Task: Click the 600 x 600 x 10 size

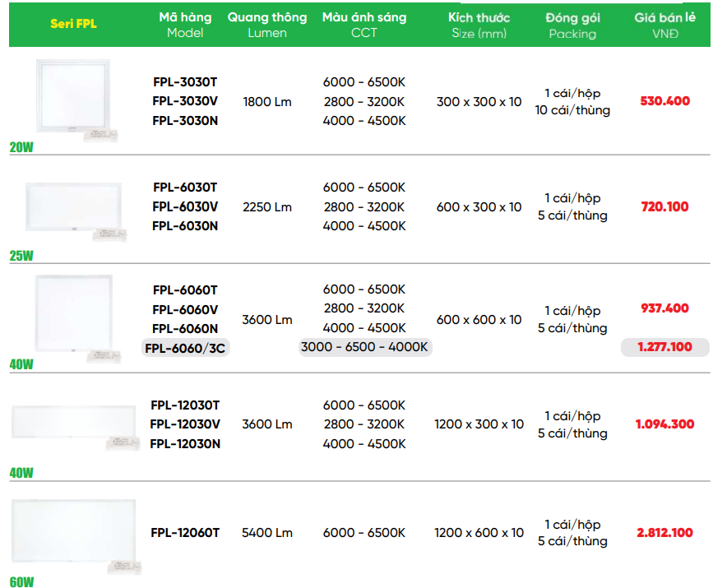Action: (x=479, y=320)
